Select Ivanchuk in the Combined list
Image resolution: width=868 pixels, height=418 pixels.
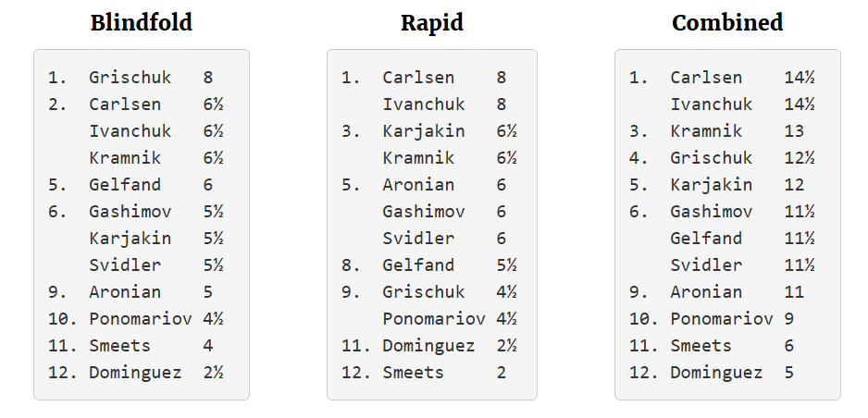[712, 104]
